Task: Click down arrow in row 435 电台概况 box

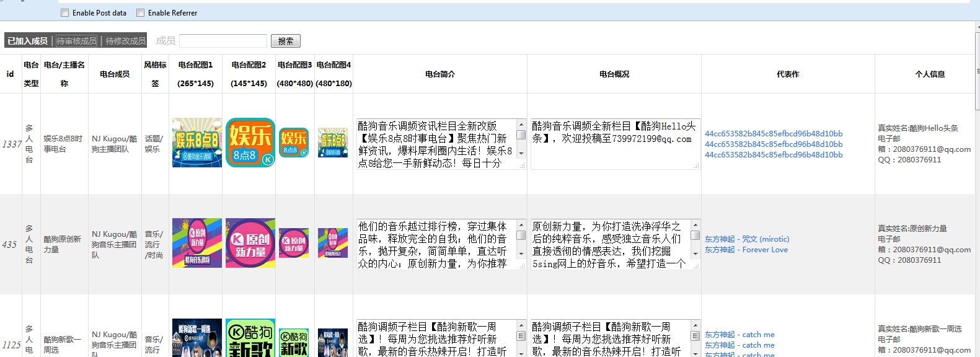Action: click(695, 253)
